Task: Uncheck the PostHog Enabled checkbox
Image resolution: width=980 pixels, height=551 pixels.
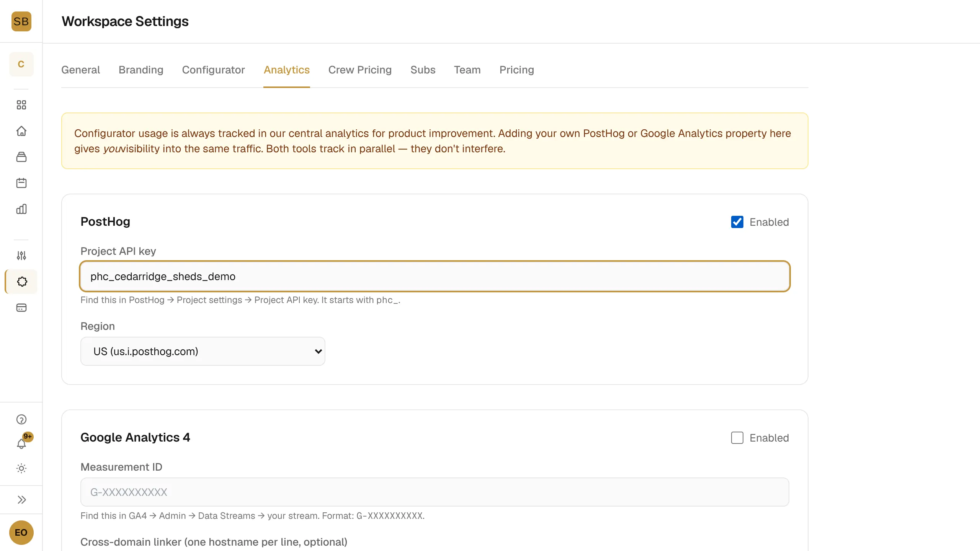Action: 737,222
